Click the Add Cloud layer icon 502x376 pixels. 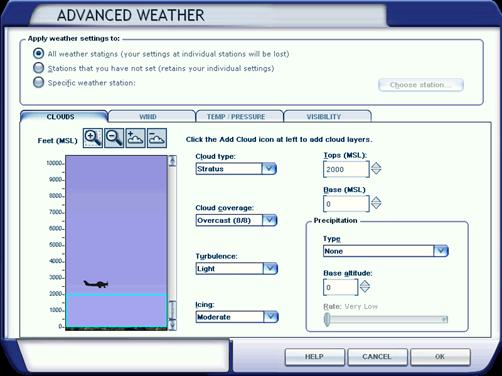pos(136,138)
